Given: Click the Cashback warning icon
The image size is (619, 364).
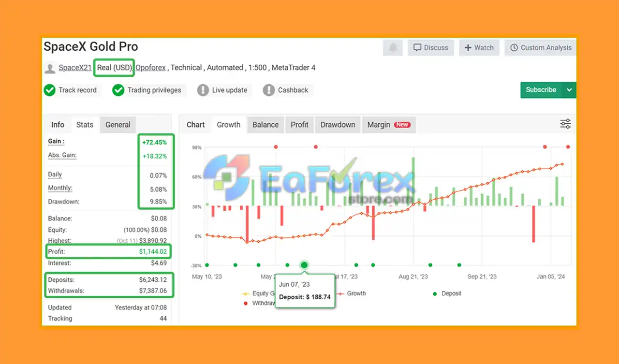Looking at the screenshot, I should (x=269, y=90).
